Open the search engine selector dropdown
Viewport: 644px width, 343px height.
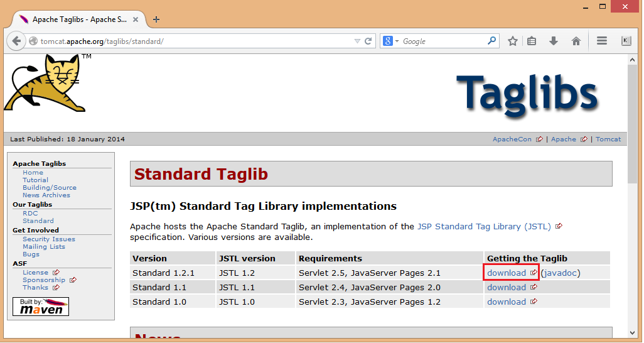pos(397,41)
